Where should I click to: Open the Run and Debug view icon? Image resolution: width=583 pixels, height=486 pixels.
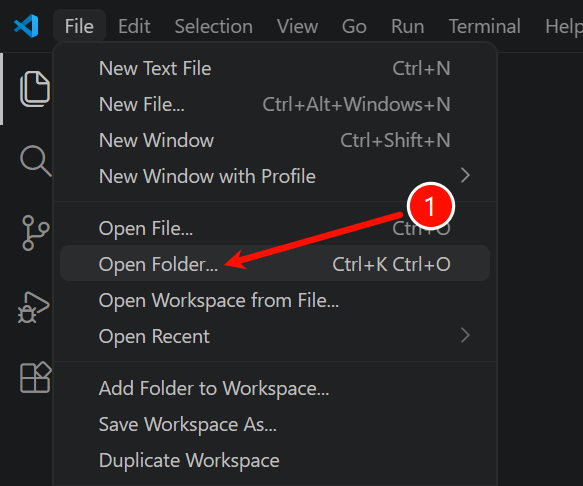tap(33, 307)
